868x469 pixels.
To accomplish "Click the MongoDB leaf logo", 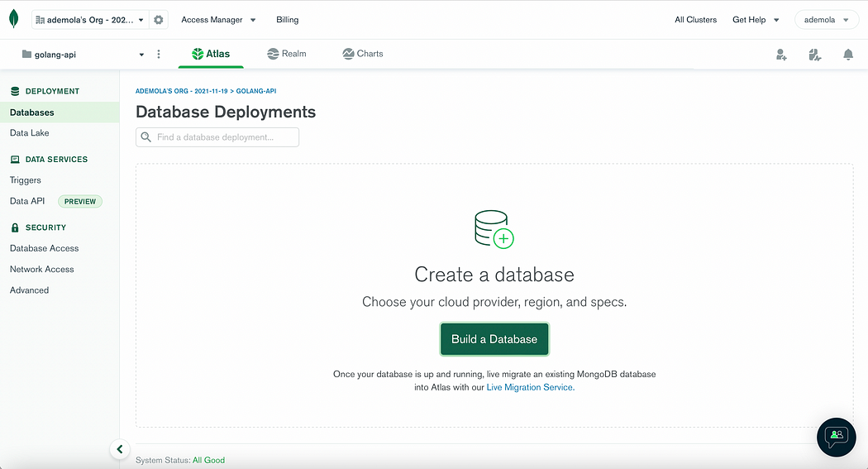I will click(x=14, y=19).
